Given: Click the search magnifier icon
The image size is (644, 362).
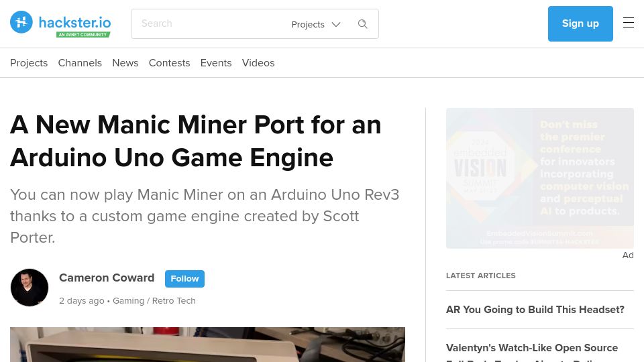Looking at the screenshot, I should pyautogui.click(x=363, y=24).
